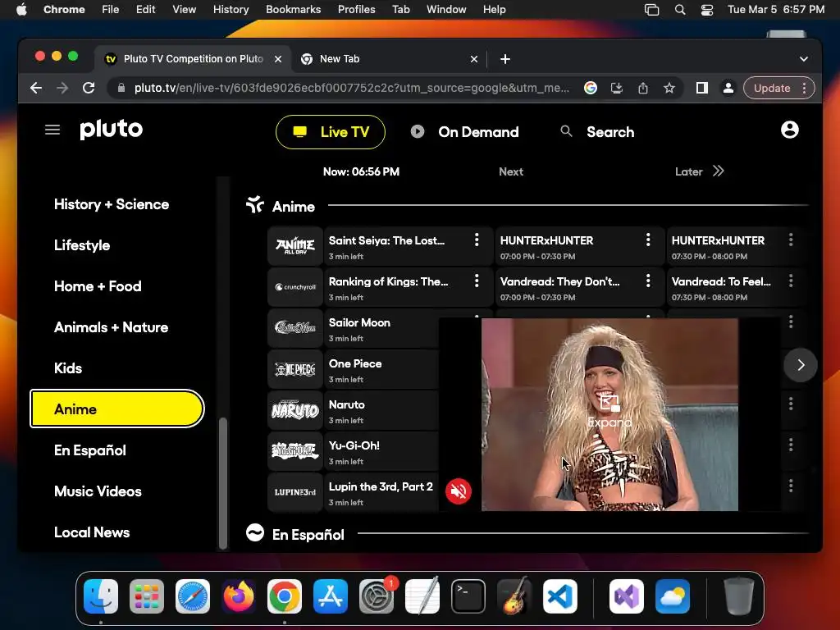Open the Yu-Gi-Oh! channel logo
This screenshot has height=630, width=840.
295,451
